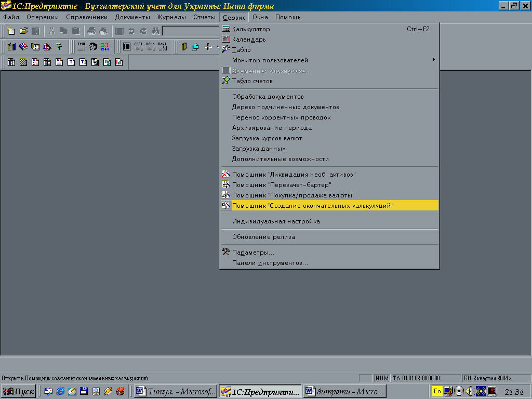Click the yellow-blue double T icon

point(59,46)
